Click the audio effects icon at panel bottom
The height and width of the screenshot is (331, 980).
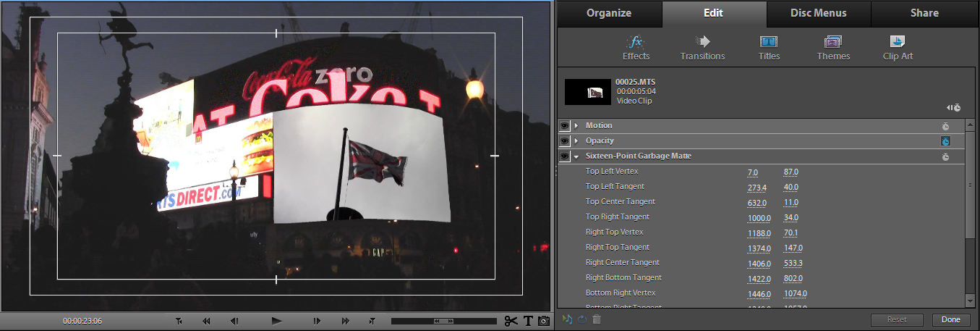(567, 319)
